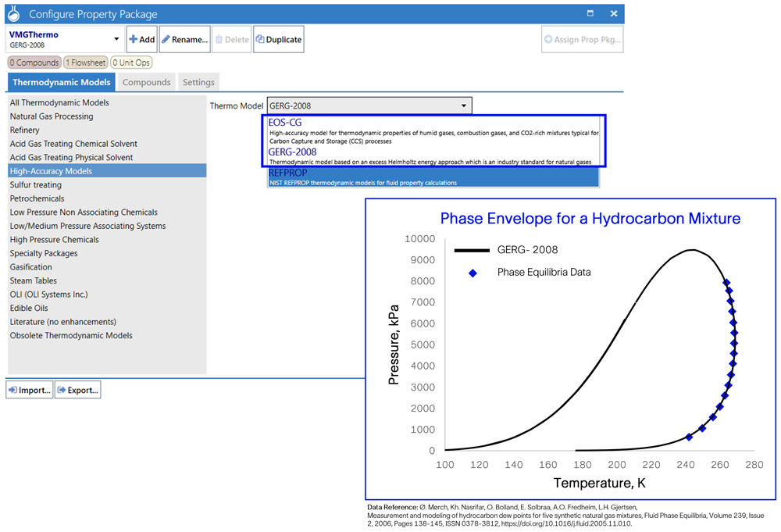This screenshot has height=532, width=781.
Task: Select REFPROP in the Thermo Model list
Action: [289, 173]
